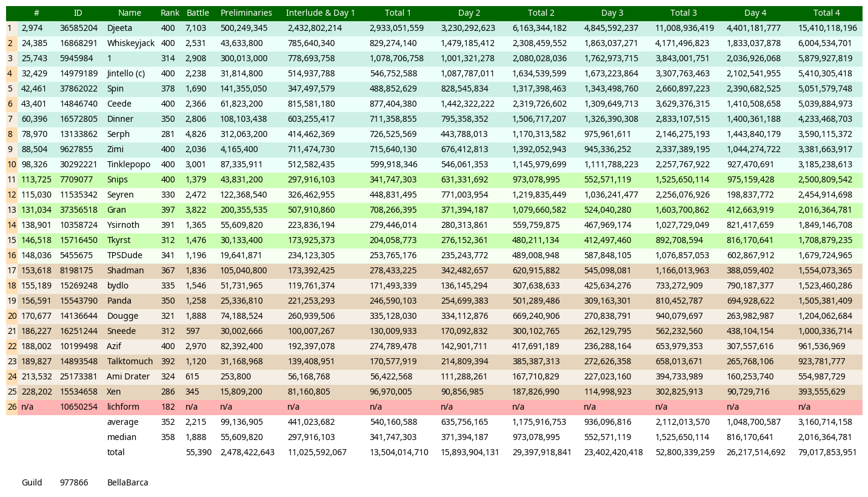Select the 'median' row label
Viewport: 868px width, 497px height.
point(122,437)
